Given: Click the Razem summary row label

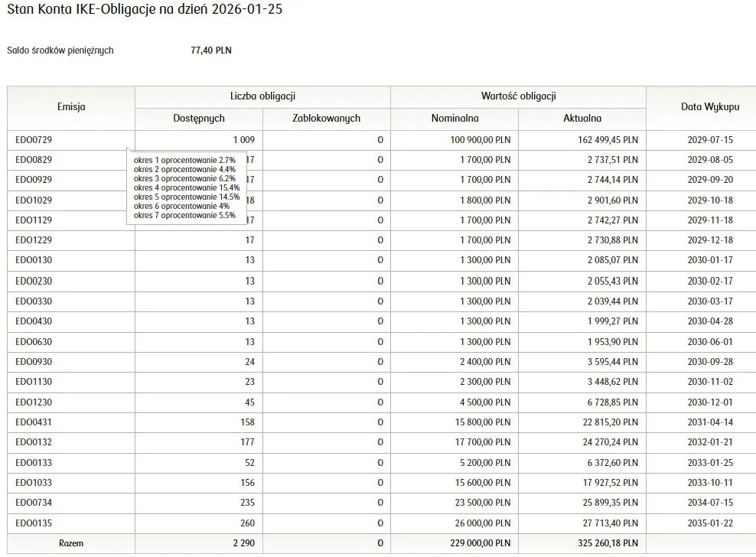Looking at the screenshot, I should tap(71, 543).
